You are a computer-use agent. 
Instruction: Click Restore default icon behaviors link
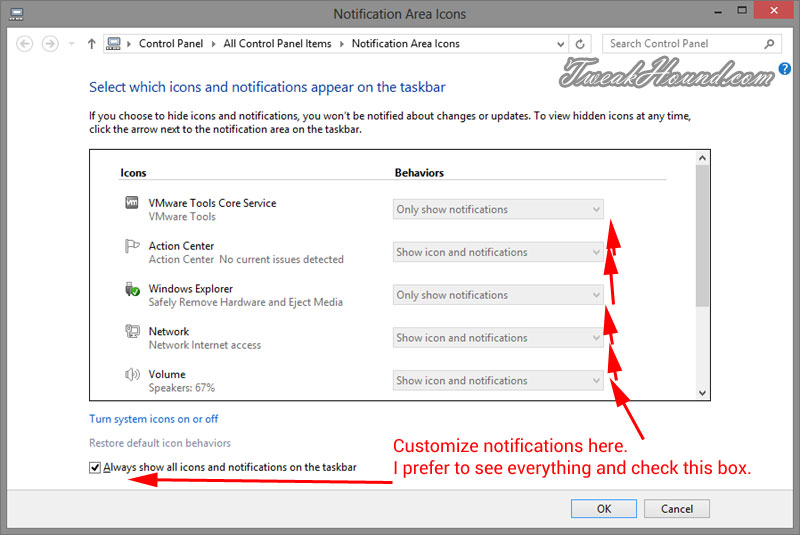click(160, 443)
